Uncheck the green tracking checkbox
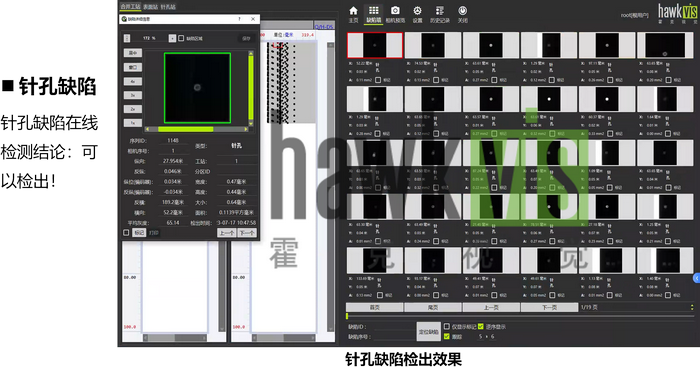Image resolution: width=700 pixels, height=367 pixels. click(x=447, y=337)
